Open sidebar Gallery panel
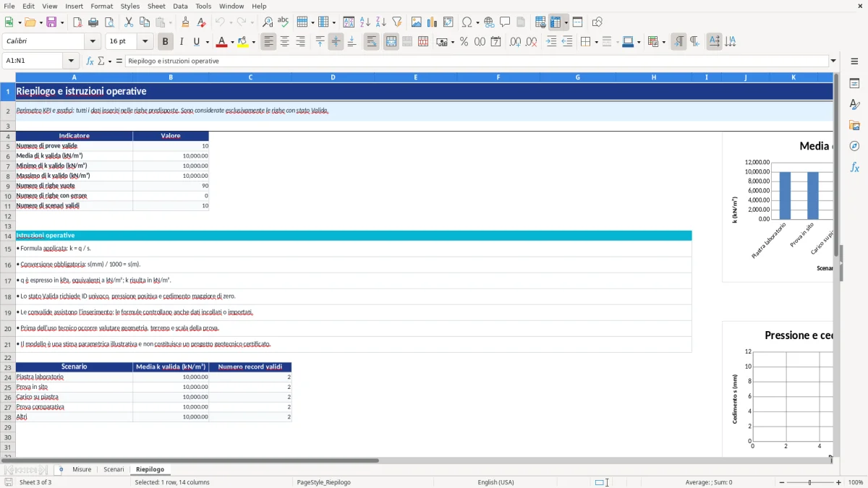This screenshot has height=488, width=868. click(854, 126)
